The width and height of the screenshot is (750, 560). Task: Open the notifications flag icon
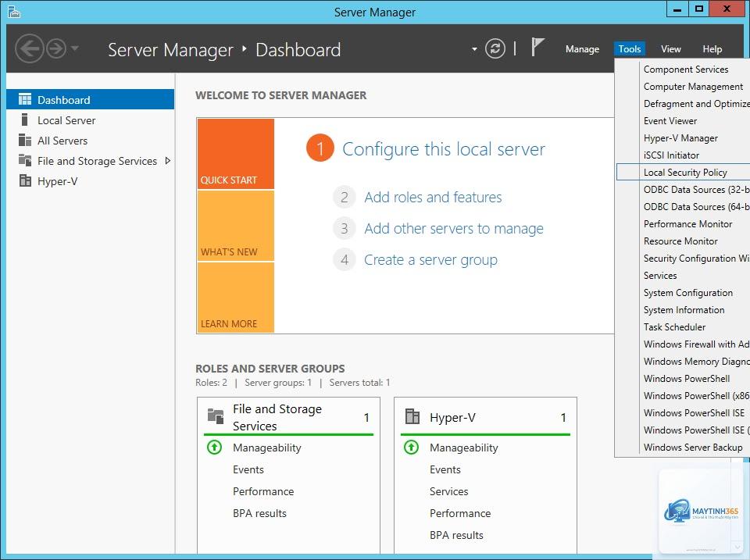click(537, 48)
